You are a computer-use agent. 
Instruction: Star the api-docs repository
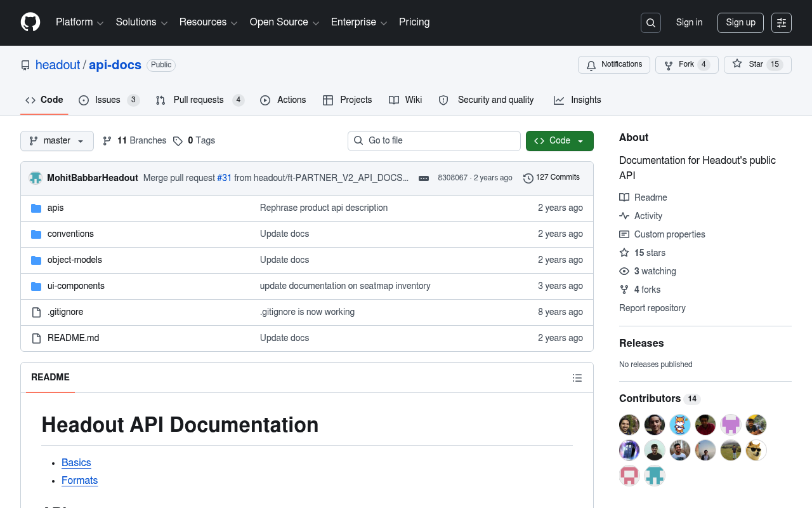(757, 65)
